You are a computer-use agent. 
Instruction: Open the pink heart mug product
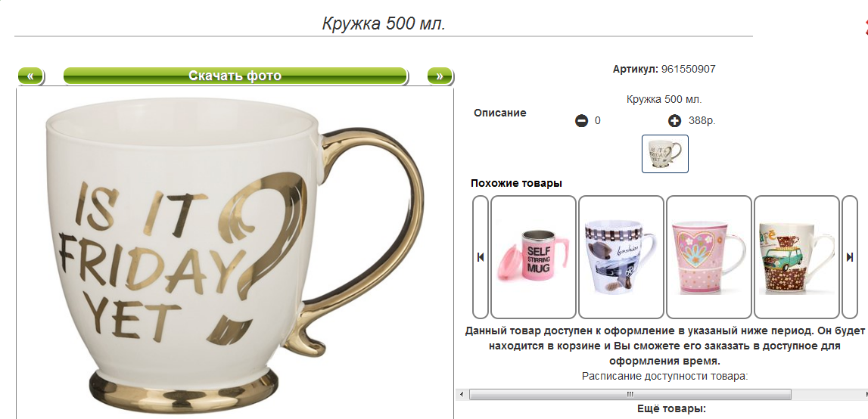pos(708,257)
